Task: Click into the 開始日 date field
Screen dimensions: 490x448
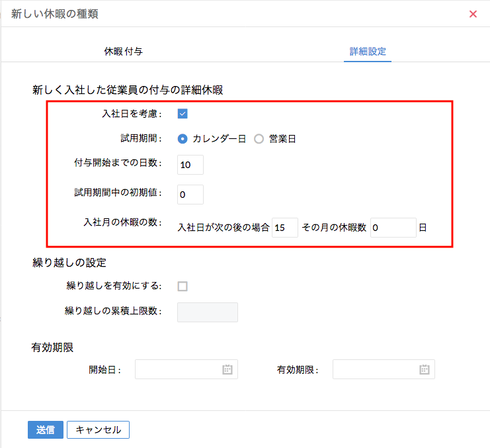Action: [179, 370]
